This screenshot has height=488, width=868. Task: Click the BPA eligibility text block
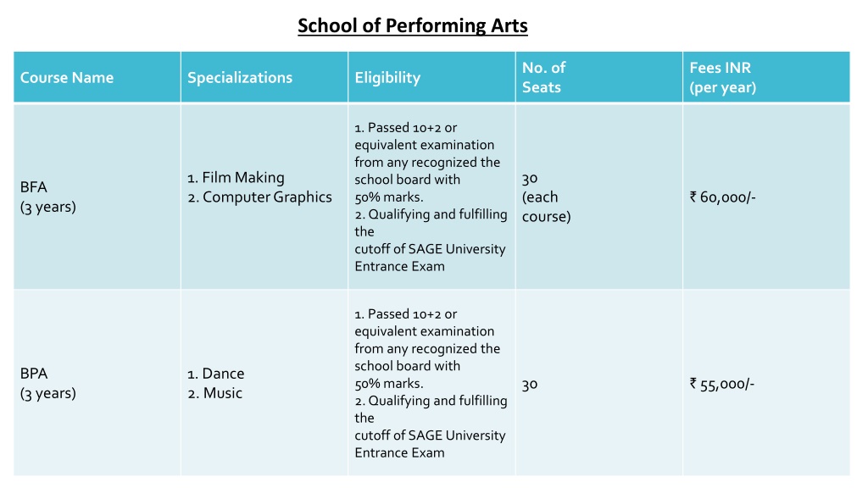(431, 384)
